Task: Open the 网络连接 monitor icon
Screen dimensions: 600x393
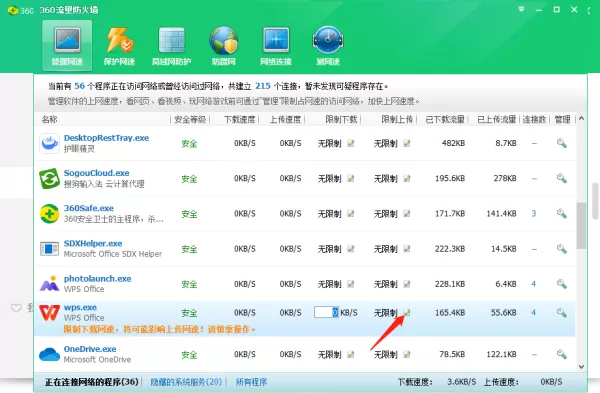Action: pyautogui.click(x=276, y=40)
